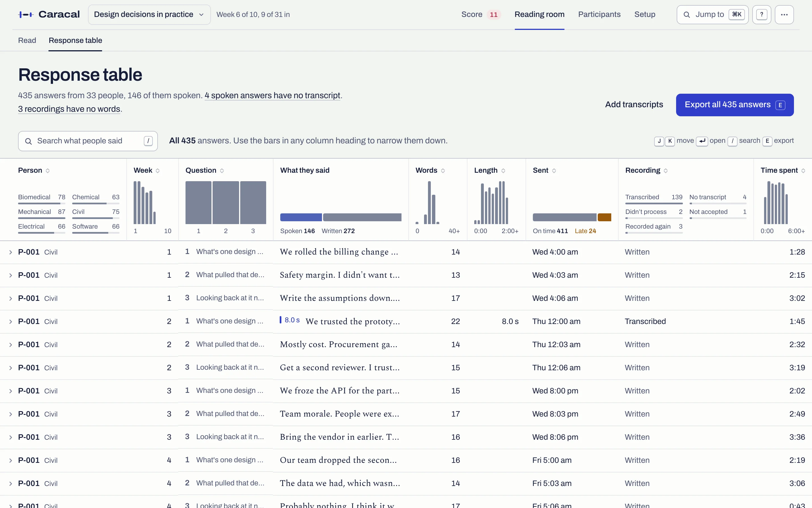This screenshot has width=812, height=508.
Task: Click the 8.0 s audio marker
Action: pyautogui.click(x=290, y=320)
